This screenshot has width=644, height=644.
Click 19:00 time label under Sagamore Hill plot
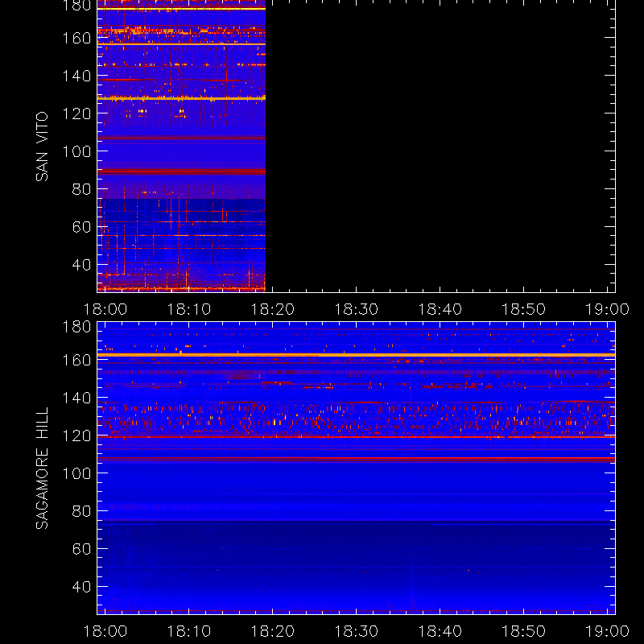(607, 631)
